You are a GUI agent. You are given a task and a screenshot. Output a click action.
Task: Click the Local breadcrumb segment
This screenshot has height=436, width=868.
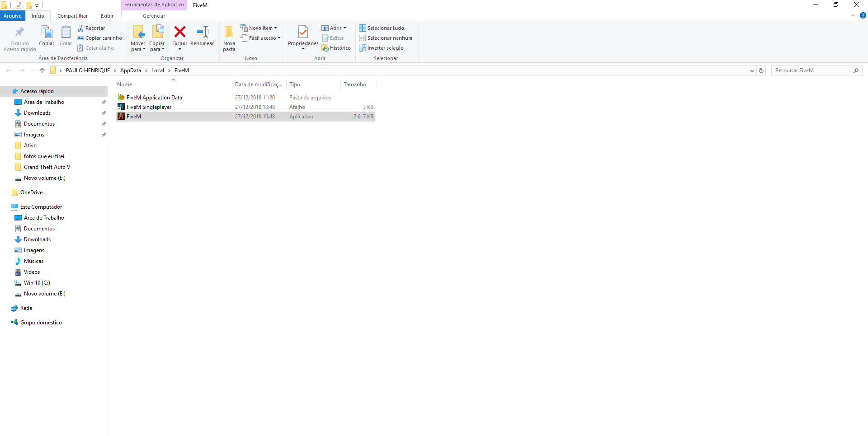[x=158, y=70]
